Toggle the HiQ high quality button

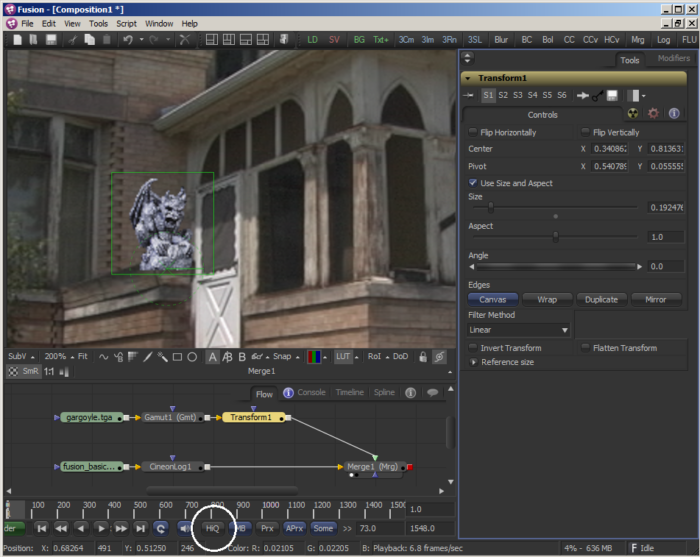[x=212, y=528]
